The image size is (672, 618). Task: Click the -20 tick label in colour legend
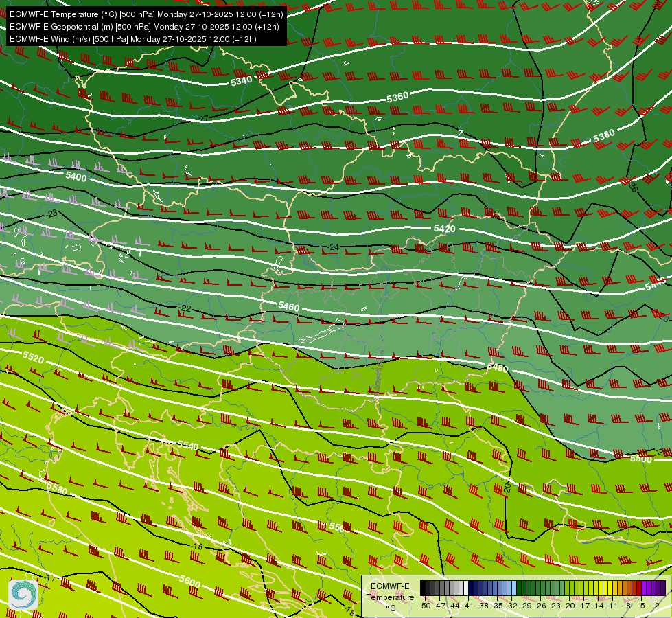point(570,606)
